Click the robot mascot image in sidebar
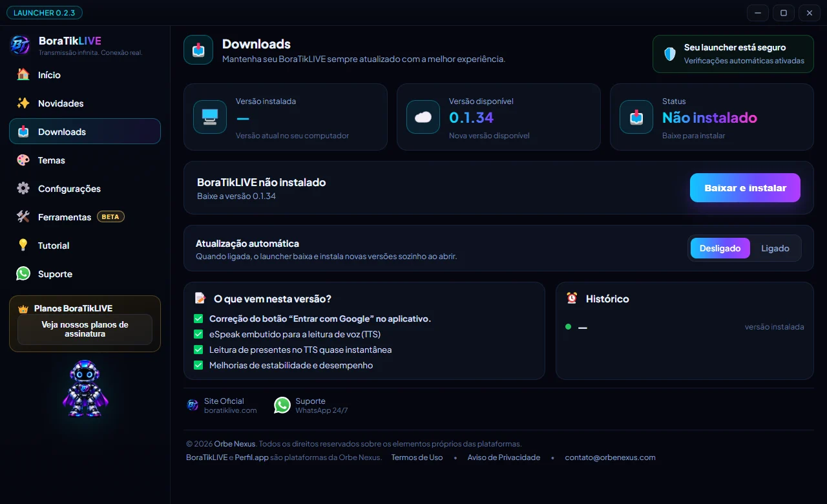 (85, 388)
